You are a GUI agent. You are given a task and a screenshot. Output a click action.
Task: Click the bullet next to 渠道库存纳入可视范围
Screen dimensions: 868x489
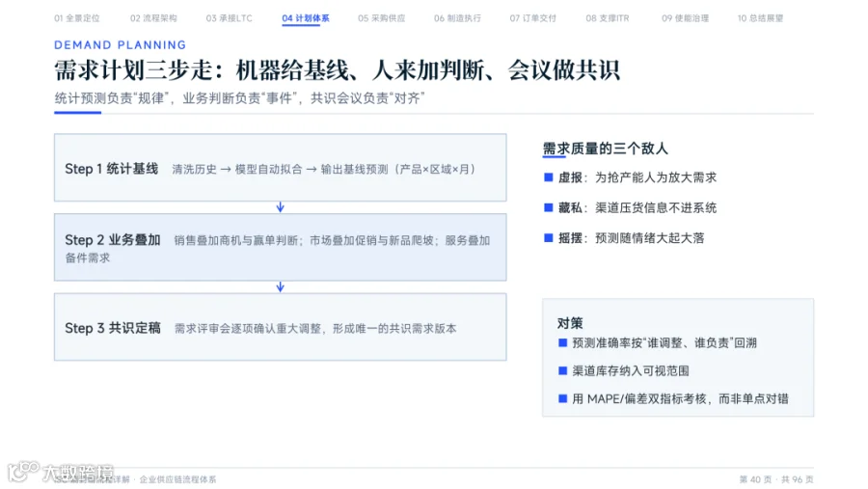(x=563, y=370)
